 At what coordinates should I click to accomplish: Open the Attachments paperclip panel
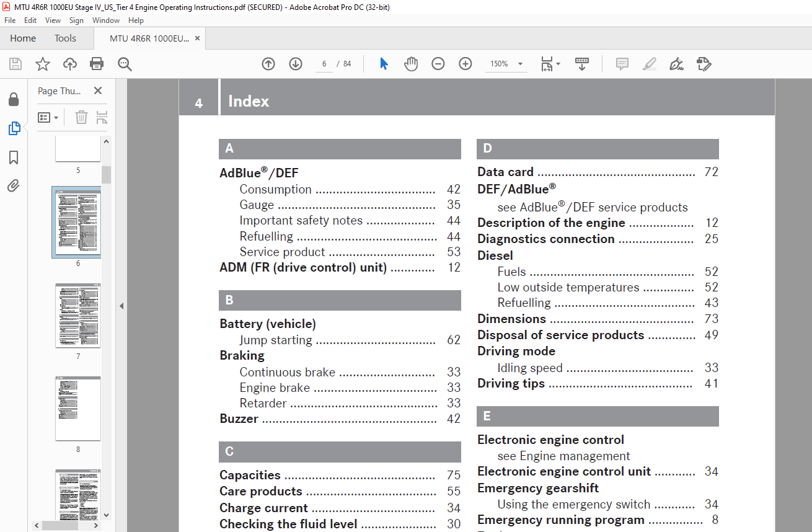14,186
